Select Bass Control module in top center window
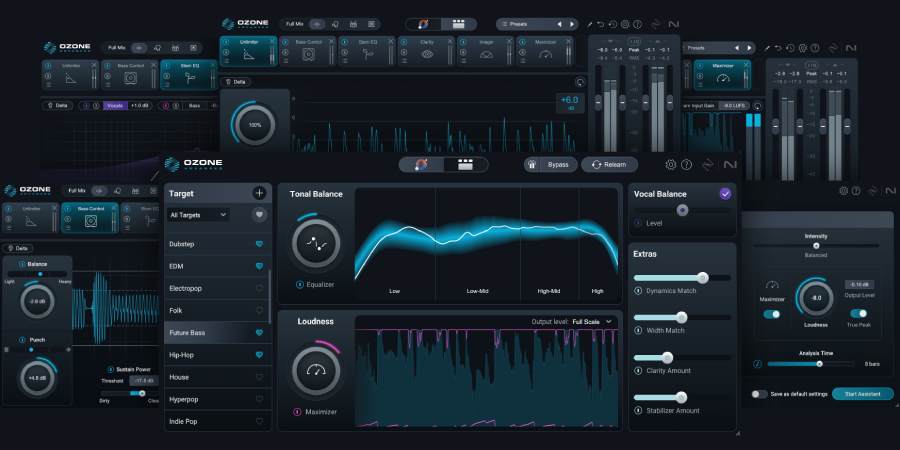 pyautogui.click(x=308, y=52)
